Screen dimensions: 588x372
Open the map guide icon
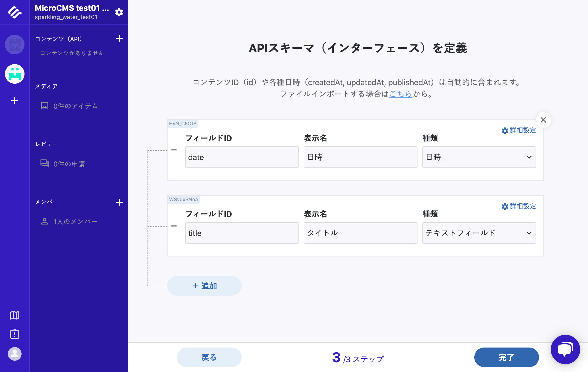click(x=15, y=315)
